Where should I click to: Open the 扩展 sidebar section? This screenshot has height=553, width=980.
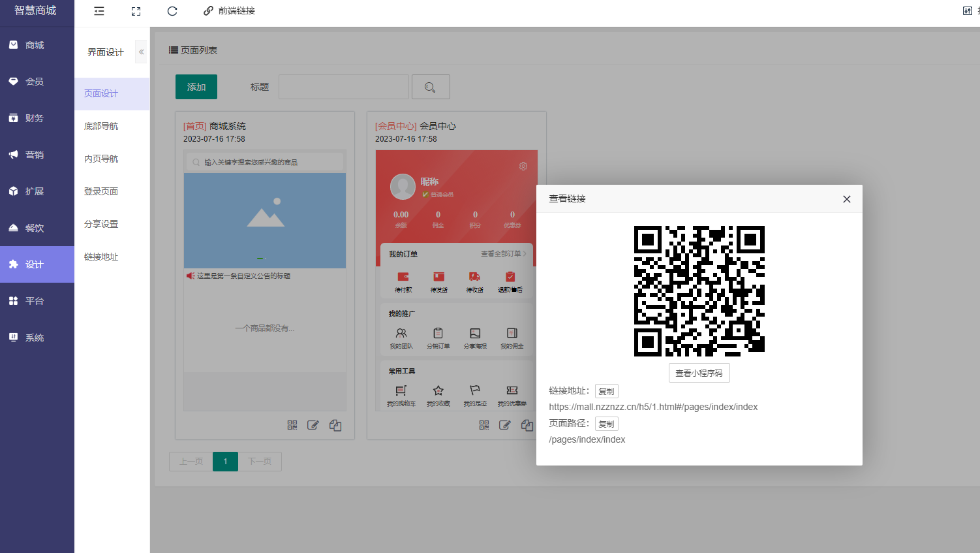click(x=37, y=191)
